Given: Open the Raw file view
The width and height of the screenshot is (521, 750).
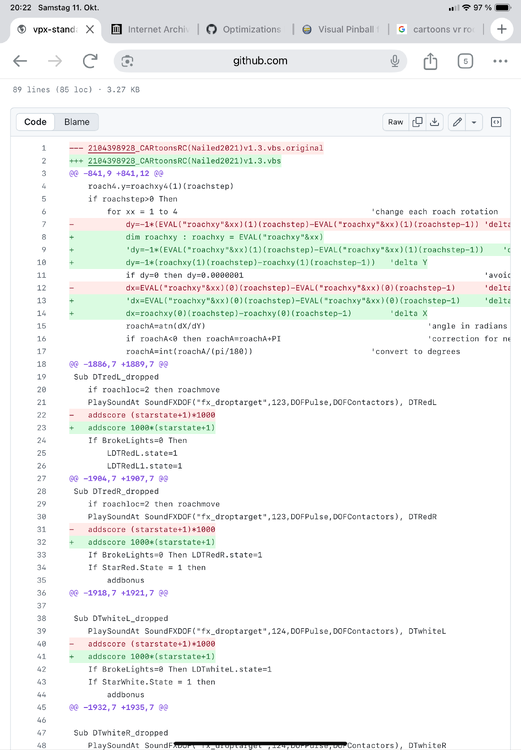Looking at the screenshot, I should [395, 122].
